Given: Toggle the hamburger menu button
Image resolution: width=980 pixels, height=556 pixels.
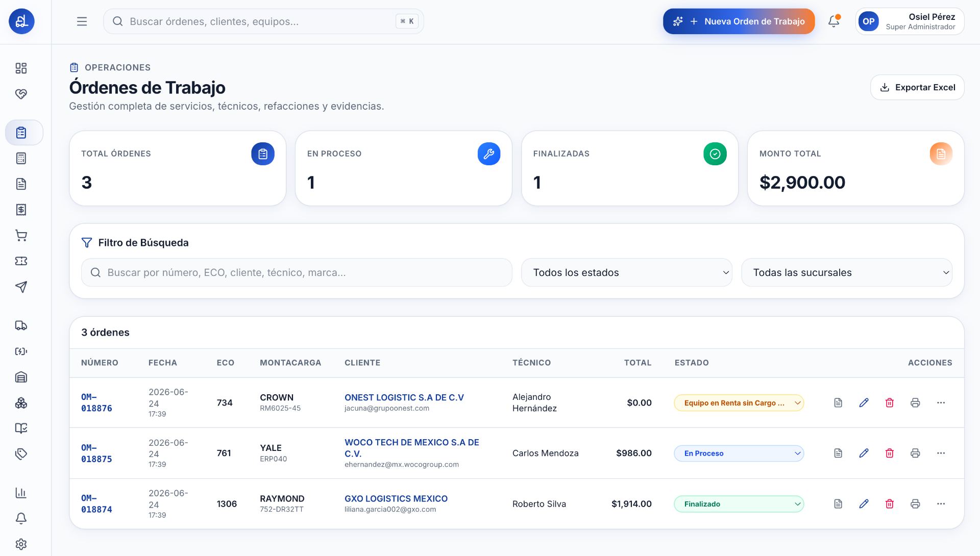Looking at the screenshot, I should pyautogui.click(x=82, y=21).
